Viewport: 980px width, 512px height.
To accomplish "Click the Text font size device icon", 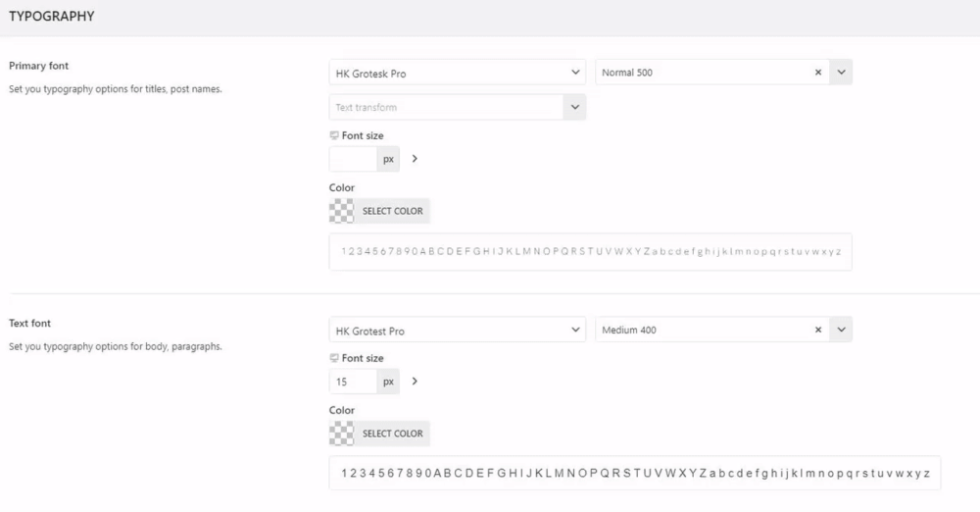I will tap(334, 358).
